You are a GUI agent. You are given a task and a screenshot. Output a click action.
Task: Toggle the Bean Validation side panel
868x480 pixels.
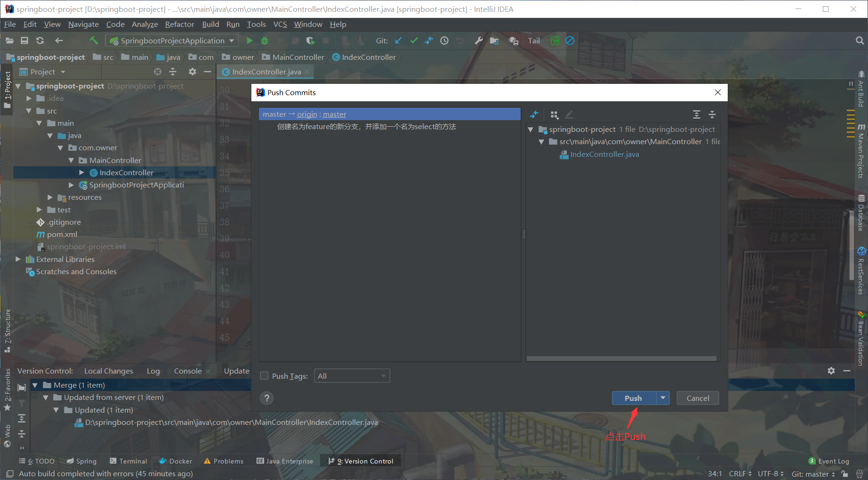(862, 339)
